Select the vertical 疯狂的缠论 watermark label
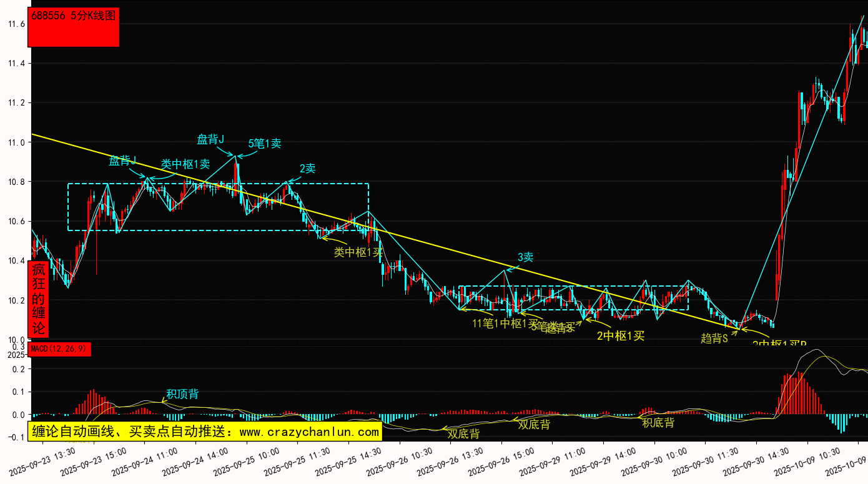This screenshot has height=484, width=868. click(39, 299)
